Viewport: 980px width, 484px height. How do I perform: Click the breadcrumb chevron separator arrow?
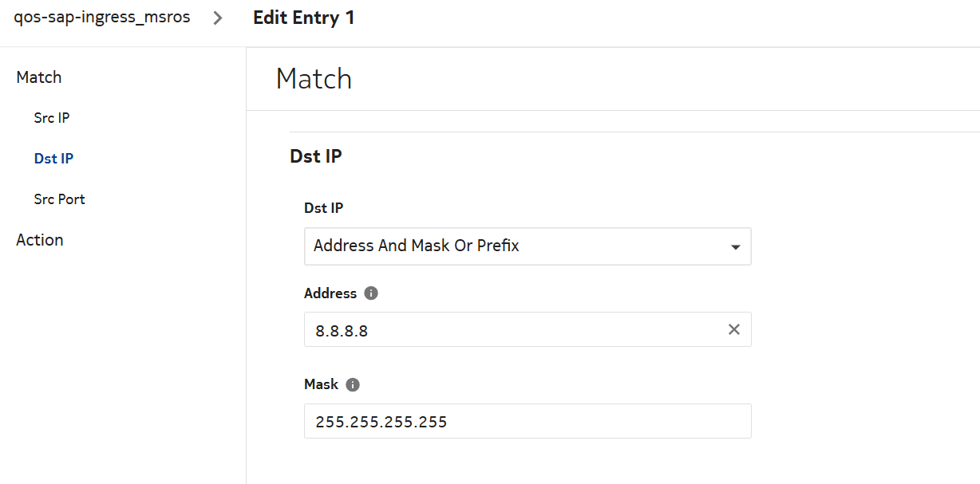click(219, 18)
